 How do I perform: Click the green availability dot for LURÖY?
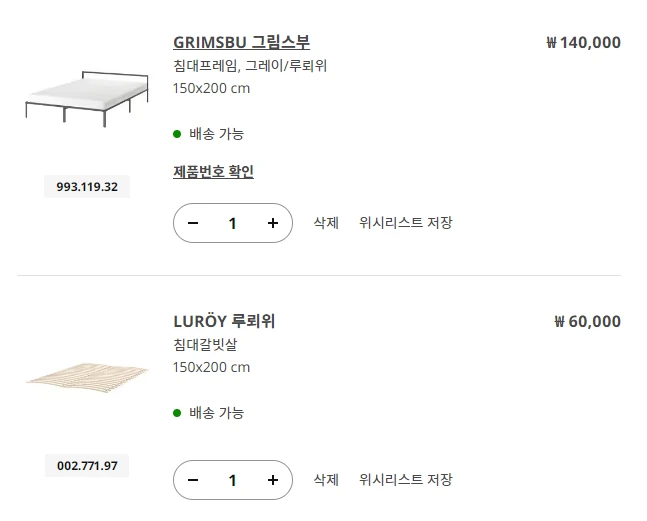pyautogui.click(x=177, y=413)
